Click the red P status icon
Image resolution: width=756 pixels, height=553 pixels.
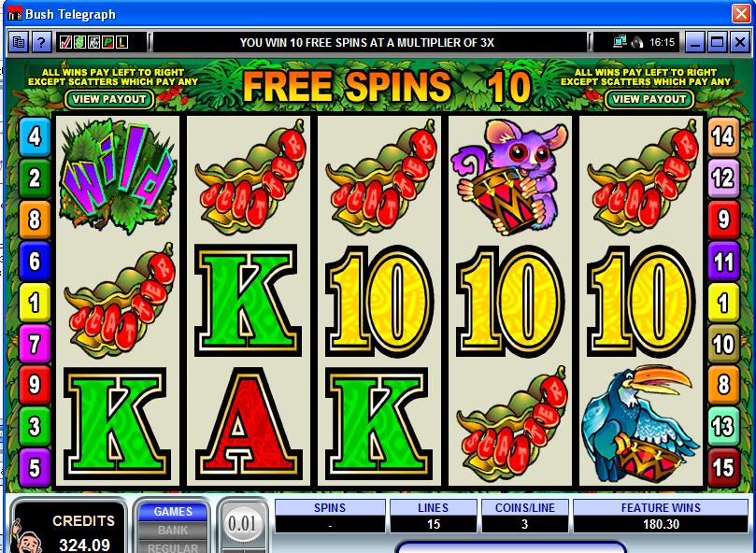tap(108, 42)
